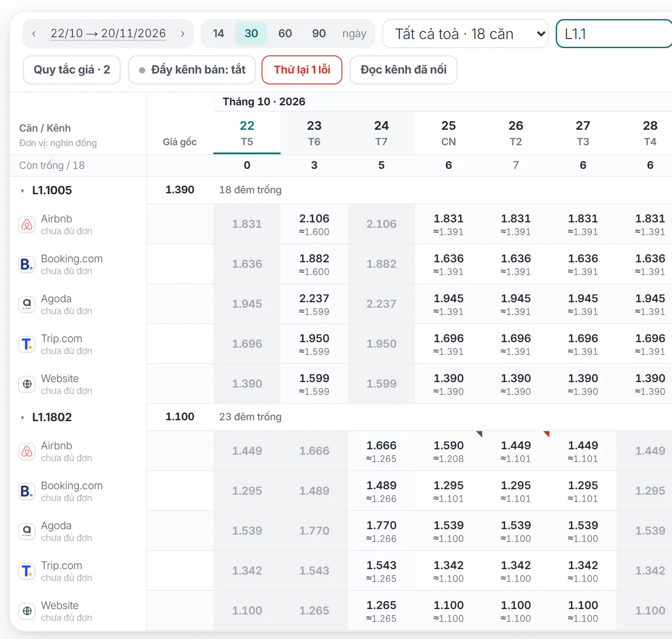672x639 pixels.
Task: Click Thử lại 1 lỗi retry button
Action: pyautogui.click(x=302, y=70)
